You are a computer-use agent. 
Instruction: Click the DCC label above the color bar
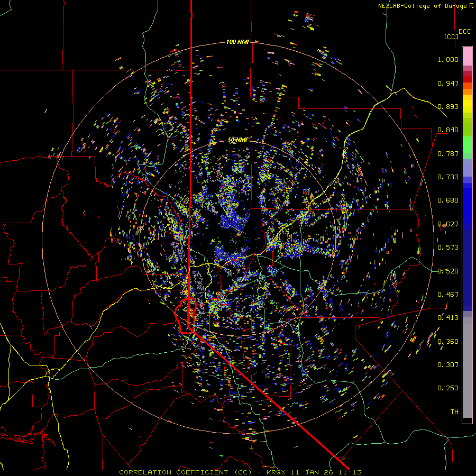[x=464, y=32]
